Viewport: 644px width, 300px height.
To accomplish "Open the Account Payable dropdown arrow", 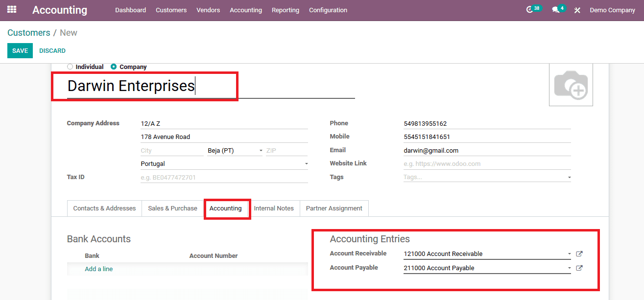I will (x=569, y=268).
